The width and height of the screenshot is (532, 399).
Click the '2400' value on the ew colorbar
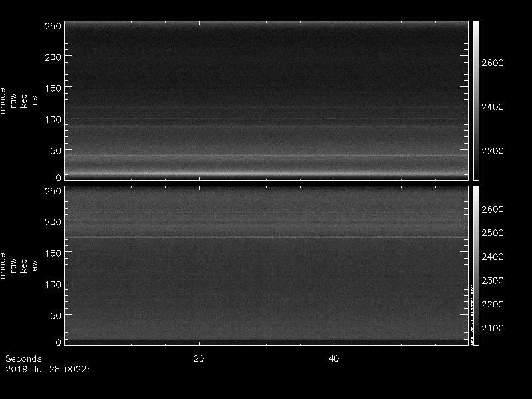pos(493,257)
